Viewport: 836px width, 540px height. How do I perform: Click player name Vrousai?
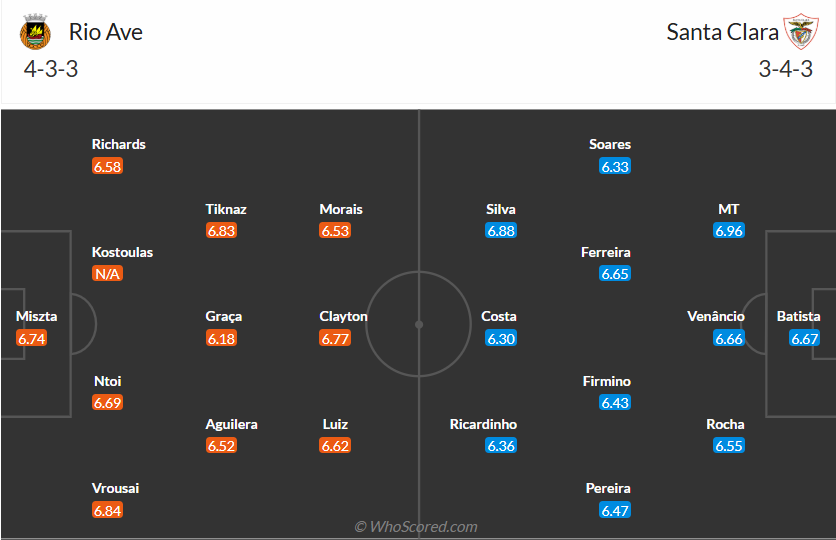[x=116, y=488]
